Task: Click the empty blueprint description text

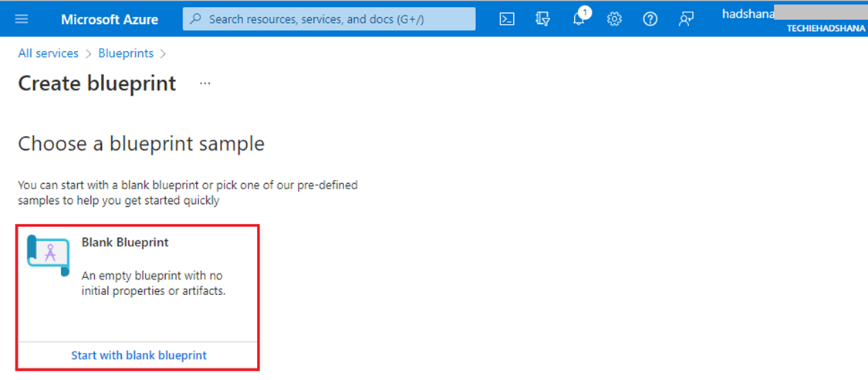Action: tap(154, 283)
